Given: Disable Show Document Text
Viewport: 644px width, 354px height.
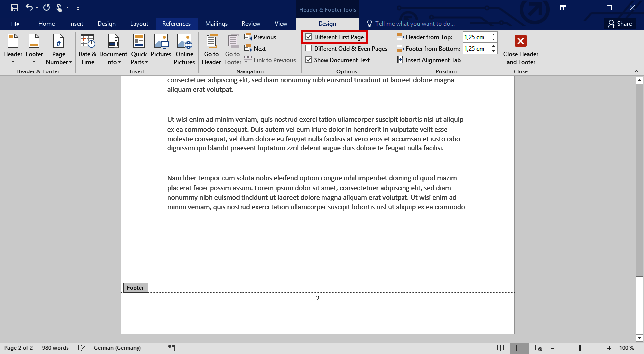Looking at the screenshot, I should click(x=309, y=60).
